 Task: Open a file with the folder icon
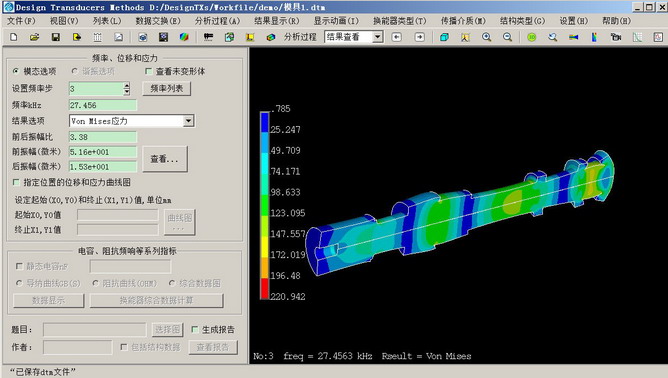[35, 38]
